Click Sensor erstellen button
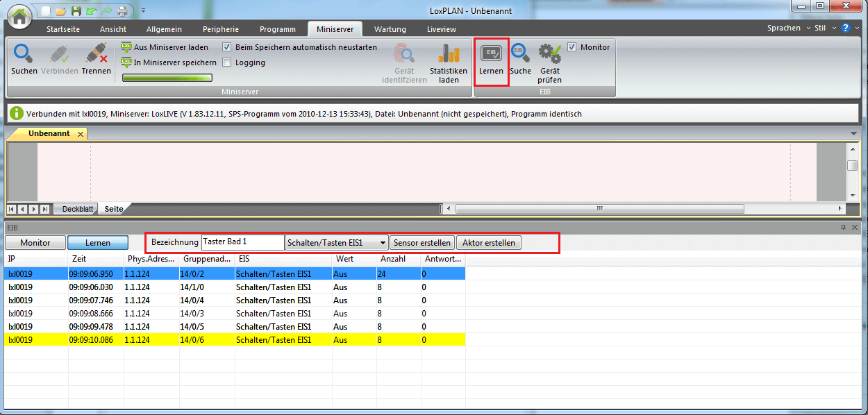Image resolution: width=868 pixels, height=415 pixels. tap(422, 243)
